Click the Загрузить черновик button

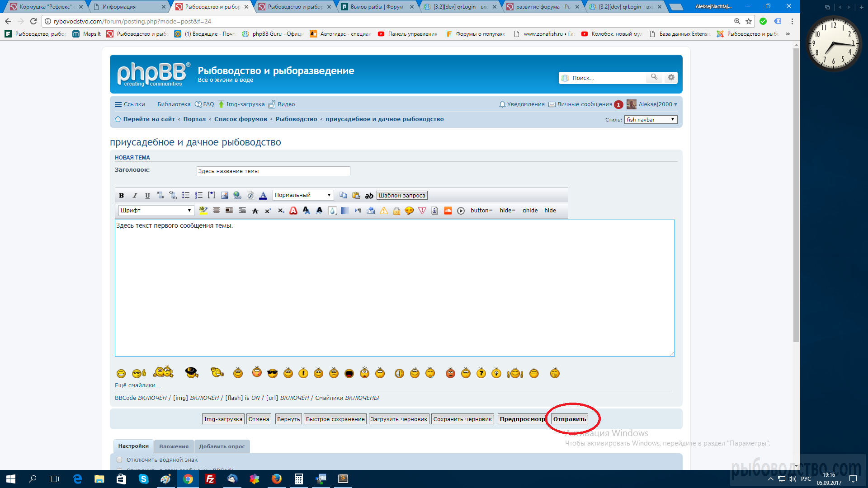click(399, 419)
